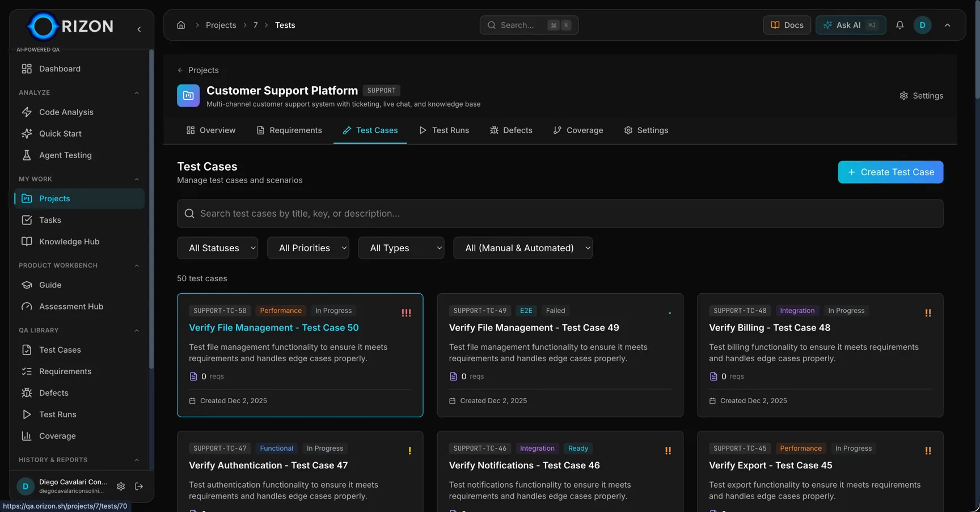Open Verify Billing - Test Case 48

point(770,327)
